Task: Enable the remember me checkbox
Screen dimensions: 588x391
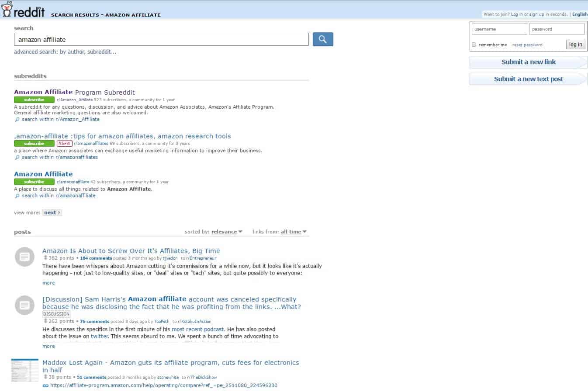Action: 474,45
